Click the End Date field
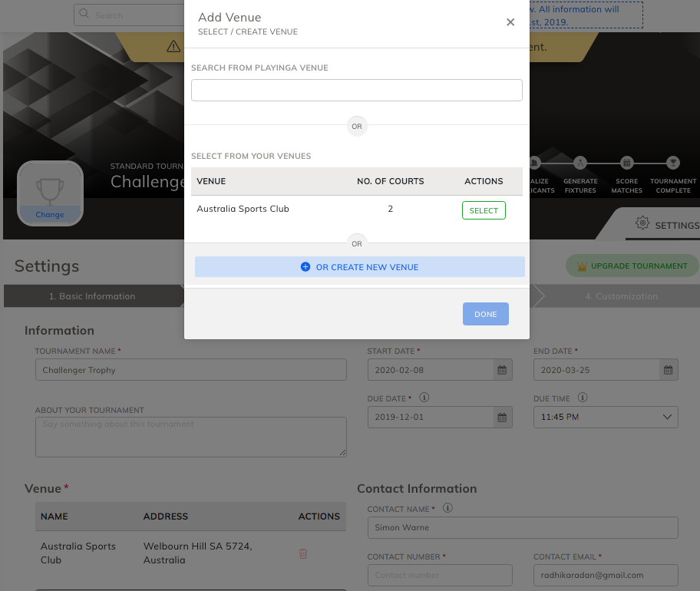 coord(596,370)
